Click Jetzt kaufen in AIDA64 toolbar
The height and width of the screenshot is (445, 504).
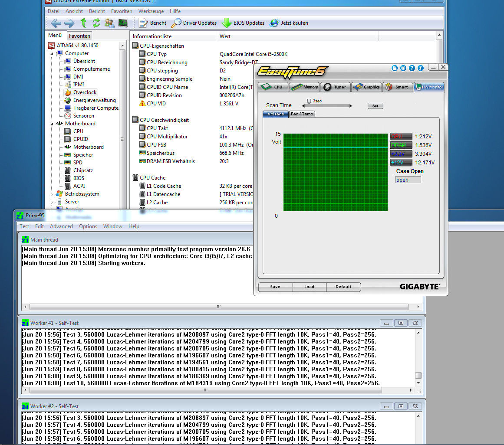tap(289, 23)
